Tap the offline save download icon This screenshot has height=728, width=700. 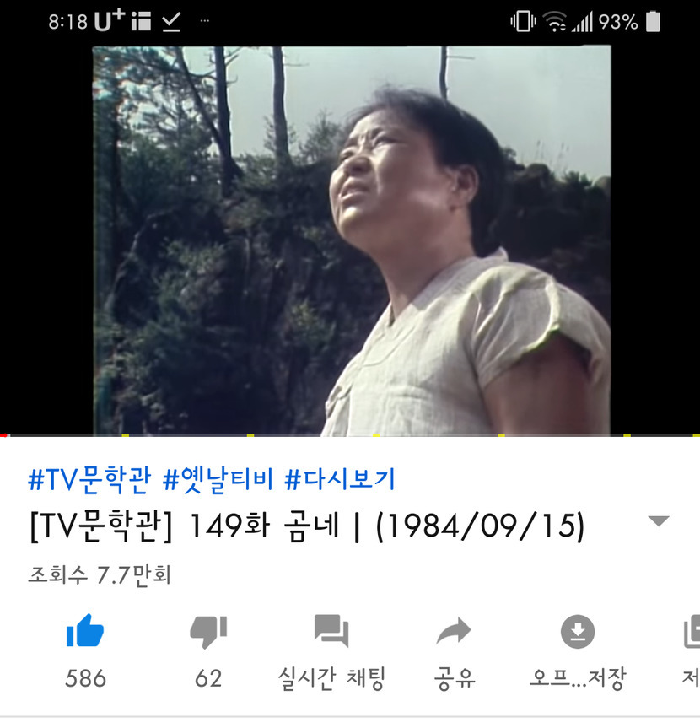click(578, 632)
